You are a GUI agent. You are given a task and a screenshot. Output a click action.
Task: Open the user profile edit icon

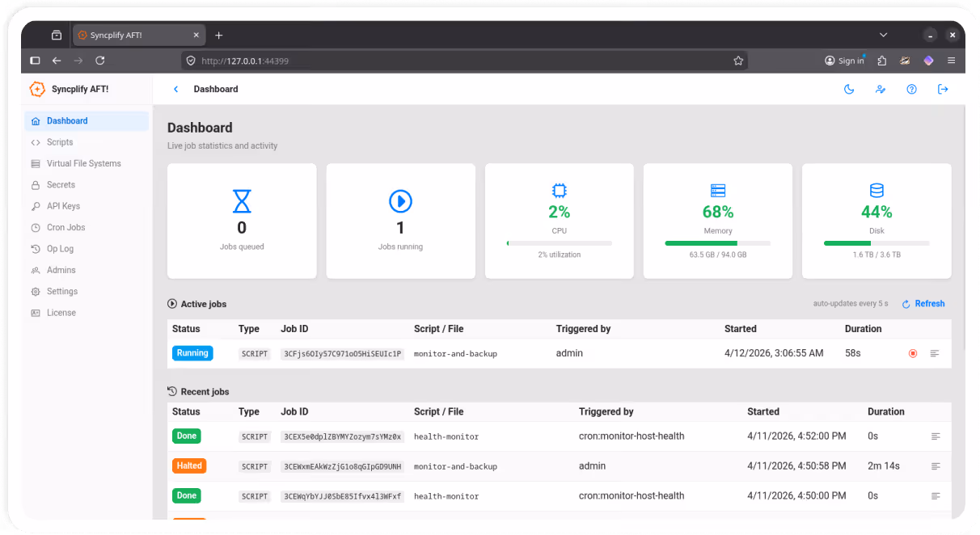pyautogui.click(x=881, y=89)
